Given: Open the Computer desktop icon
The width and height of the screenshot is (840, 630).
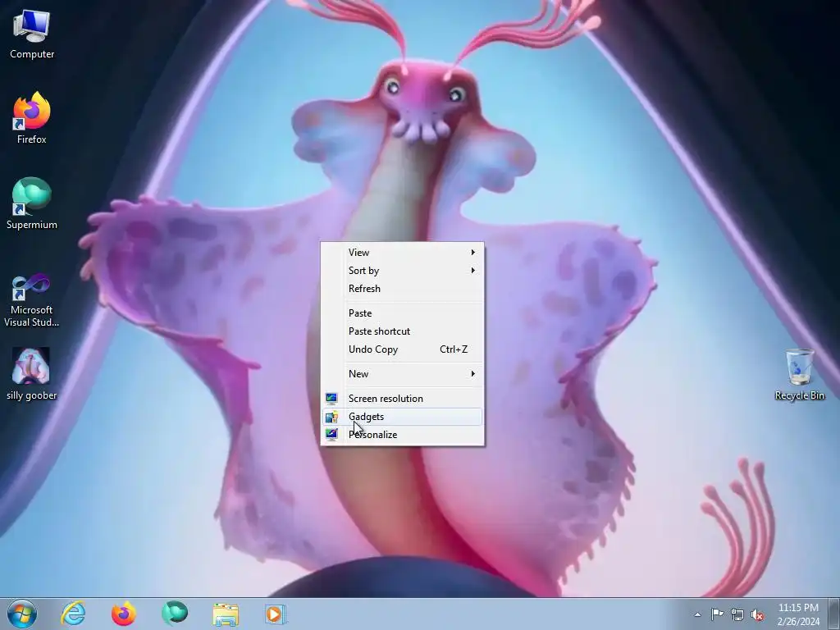Looking at the screenshot, I should [32, 34].
